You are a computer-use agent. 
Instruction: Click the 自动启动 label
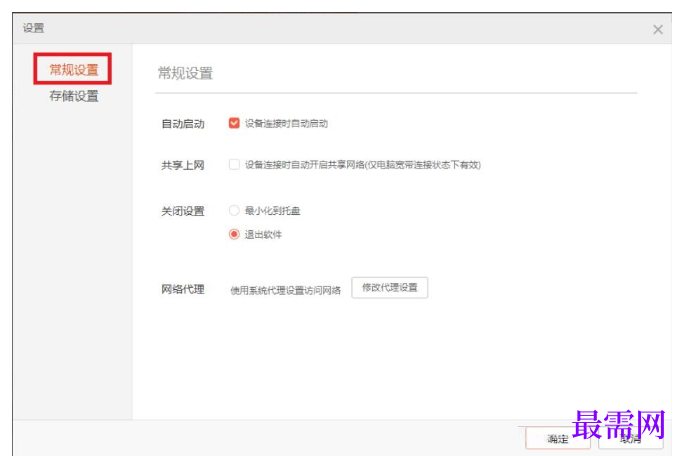point(183,124)
